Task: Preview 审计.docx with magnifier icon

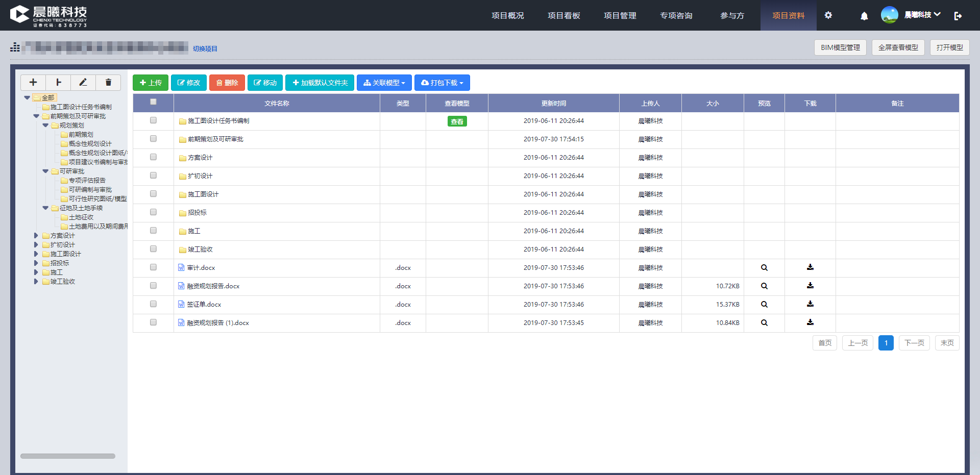Action: point(764,267)
